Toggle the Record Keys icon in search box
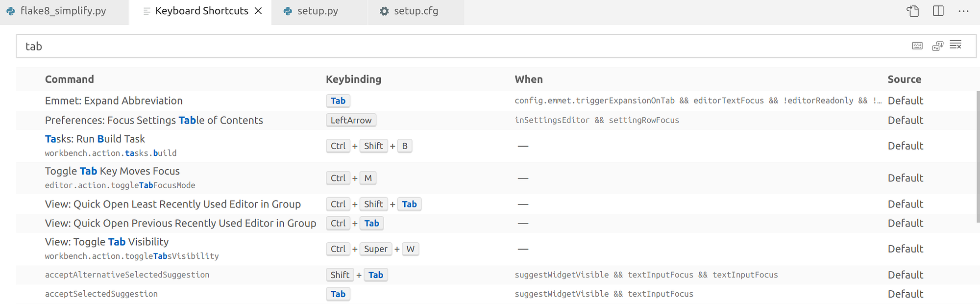 [x=917, y=46]
